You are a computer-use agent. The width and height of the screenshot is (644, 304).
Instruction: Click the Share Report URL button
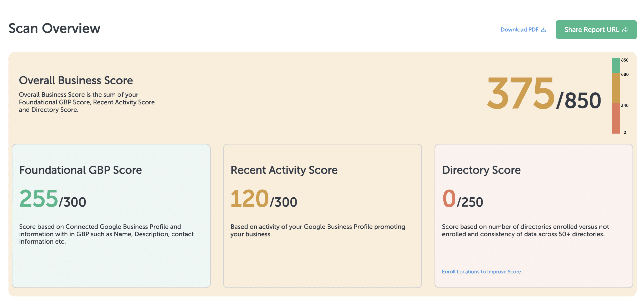(x=596, y=30)
